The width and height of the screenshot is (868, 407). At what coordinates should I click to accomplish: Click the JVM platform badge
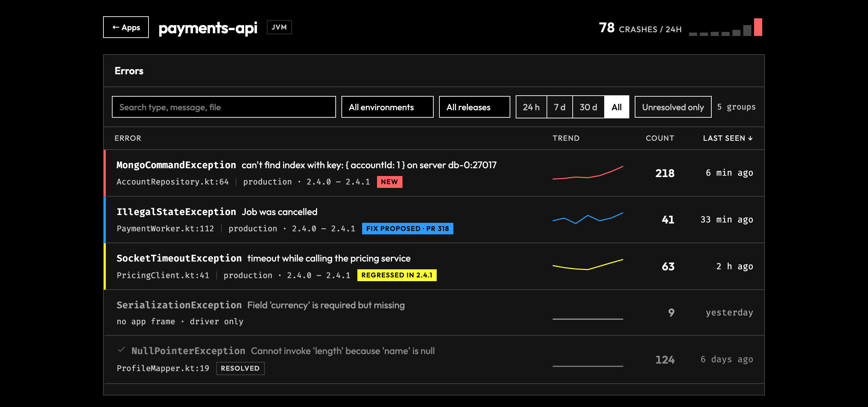click(279, 27)
